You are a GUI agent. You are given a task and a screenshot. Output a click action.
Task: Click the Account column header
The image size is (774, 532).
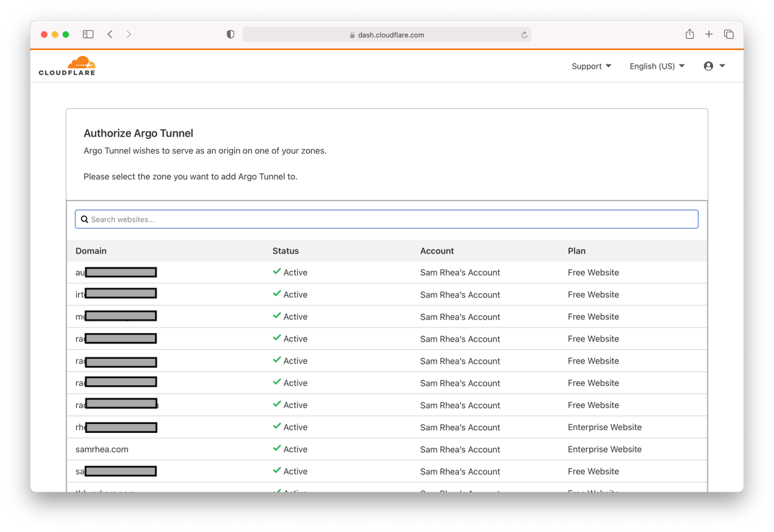pyautogui.click(x=437, y=251)
